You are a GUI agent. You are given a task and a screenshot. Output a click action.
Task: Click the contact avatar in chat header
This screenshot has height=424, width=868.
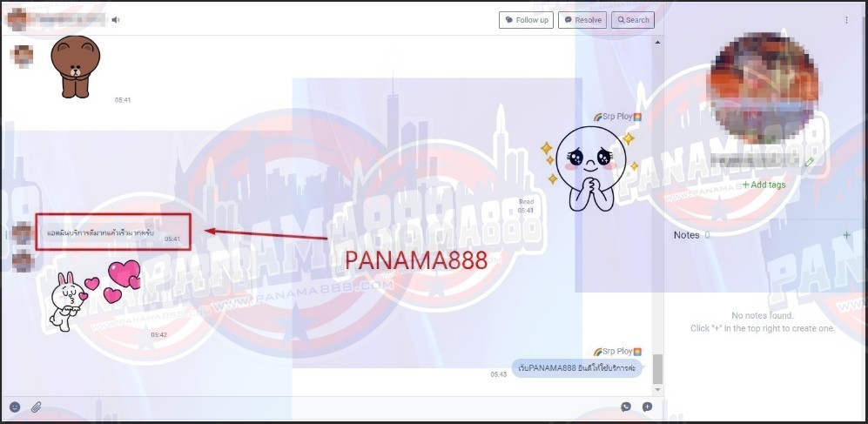[17, 19]
